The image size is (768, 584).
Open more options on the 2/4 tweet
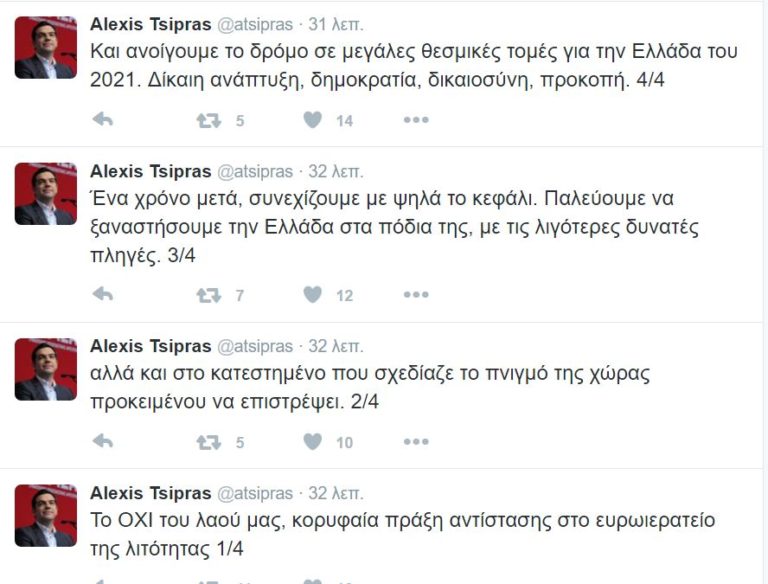tap(416, 441)
